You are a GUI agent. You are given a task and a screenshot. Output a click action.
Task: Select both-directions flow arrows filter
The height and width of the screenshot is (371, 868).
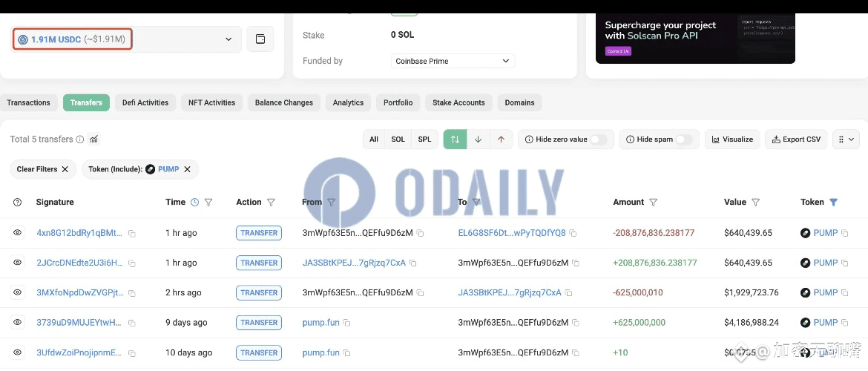click(455, 139)
